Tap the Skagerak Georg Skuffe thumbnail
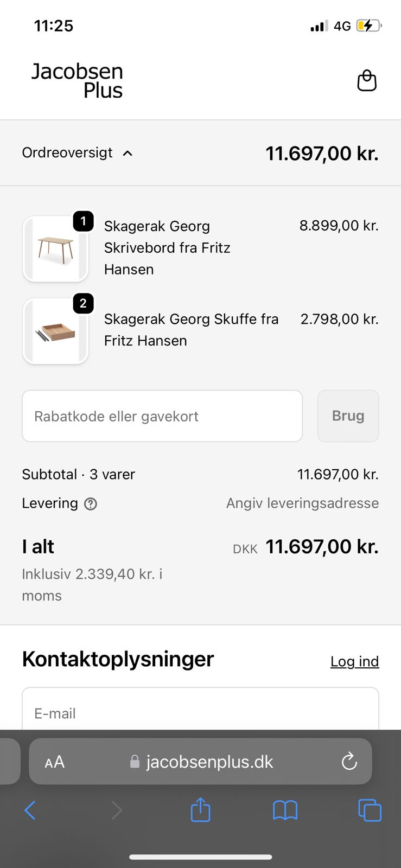Screen dimensions: 401x868 [x=55, y=331]
